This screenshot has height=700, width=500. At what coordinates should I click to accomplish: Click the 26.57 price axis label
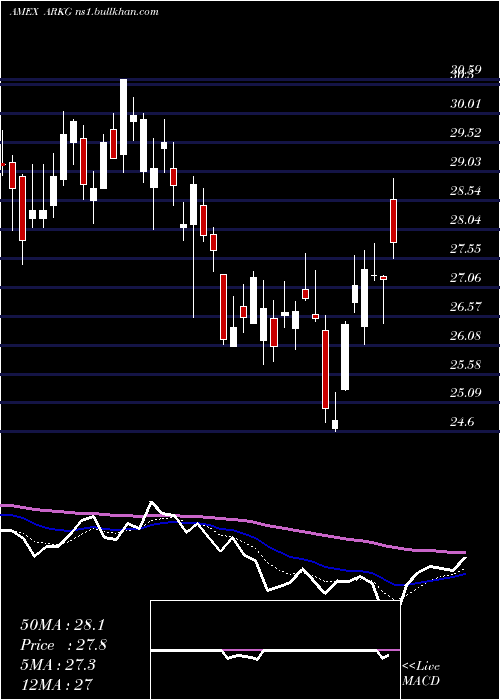tap(465, 307)
